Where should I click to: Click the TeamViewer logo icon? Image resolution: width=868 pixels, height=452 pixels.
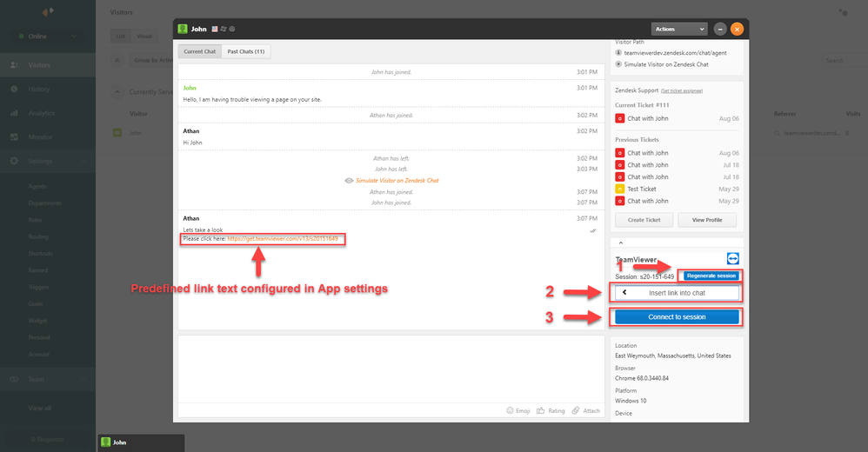click(732, 259)
